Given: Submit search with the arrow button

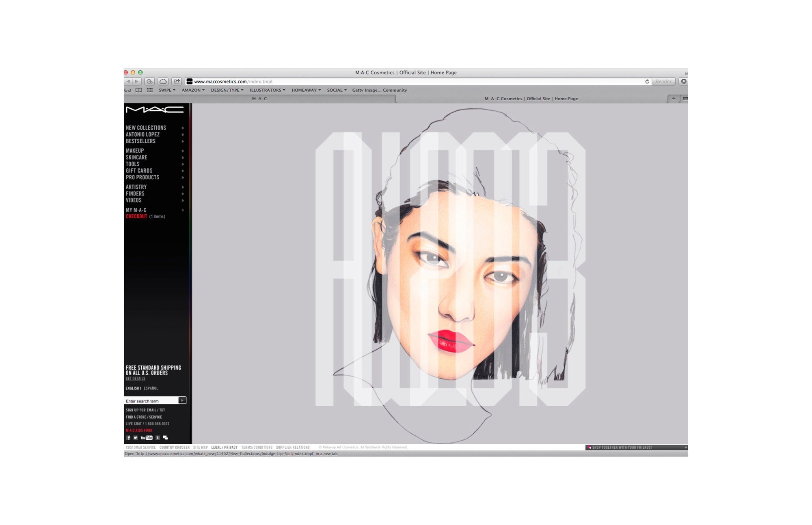Looking at the screenshot, I should pos(182,400).
